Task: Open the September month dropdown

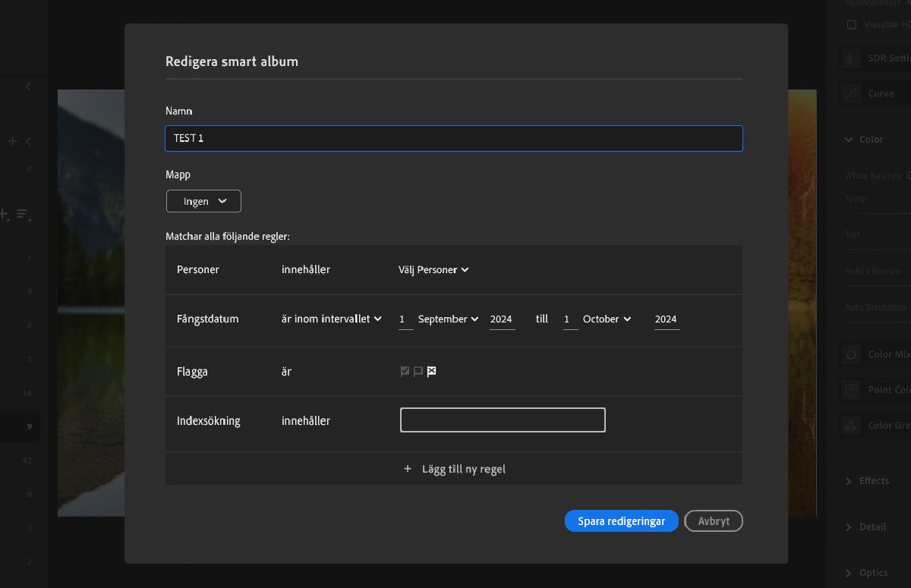Action: (448, 319)
